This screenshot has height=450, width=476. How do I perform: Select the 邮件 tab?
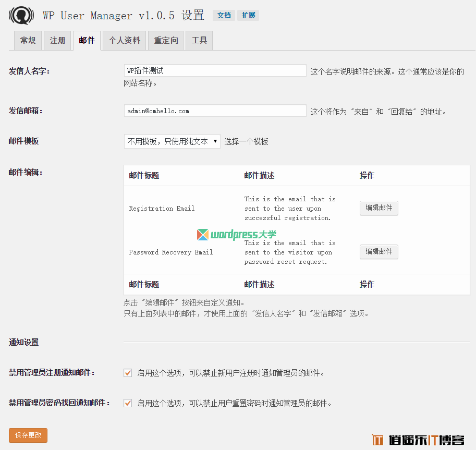[x=87, y=40]
